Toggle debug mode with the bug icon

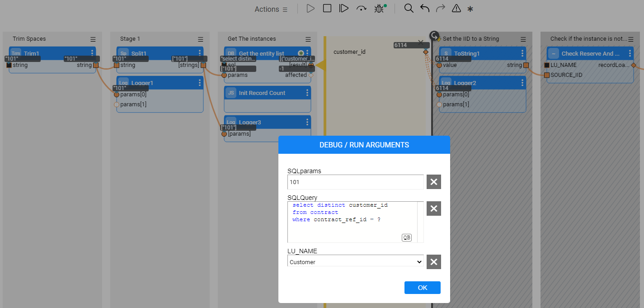(x=379, y=9)
